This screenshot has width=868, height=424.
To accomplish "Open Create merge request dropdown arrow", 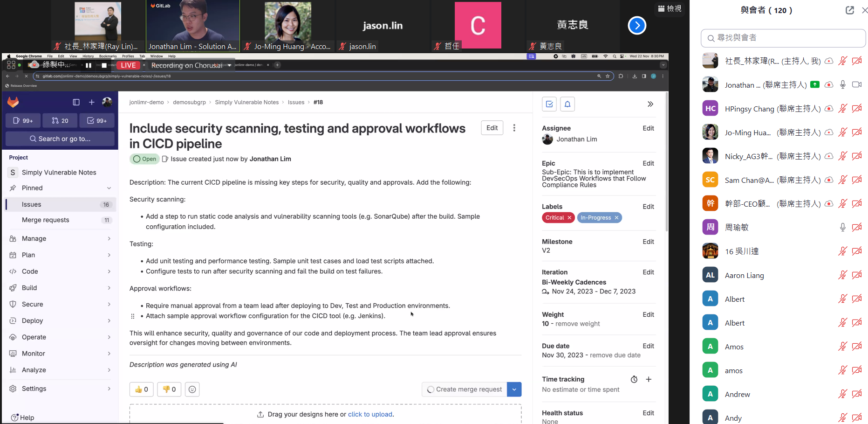I will point(514,389).
